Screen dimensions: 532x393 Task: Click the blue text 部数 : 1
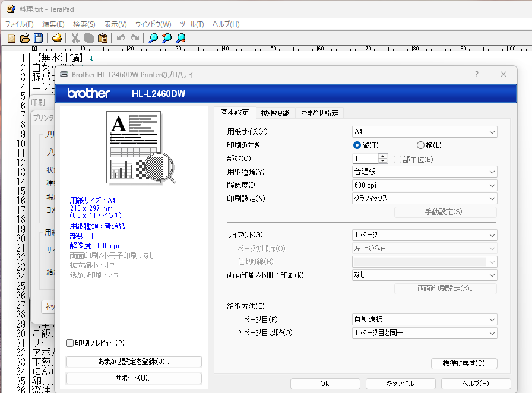click(82, 236)
